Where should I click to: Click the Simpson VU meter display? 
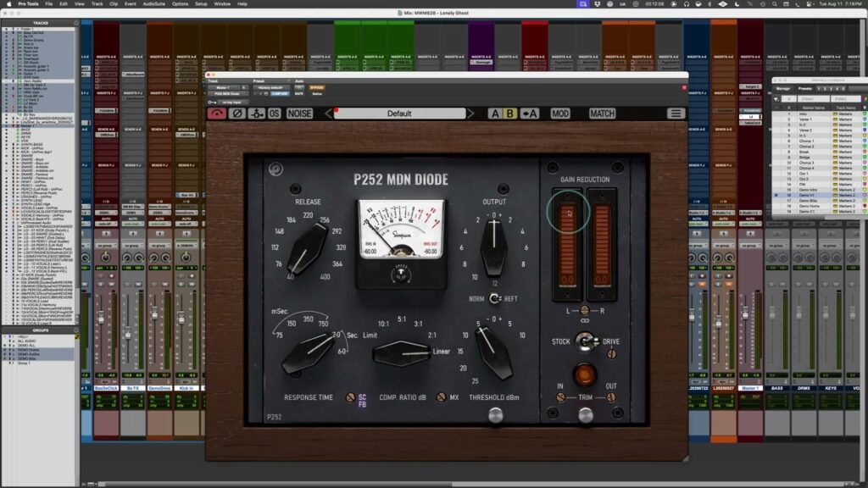(x=401, y=229)
